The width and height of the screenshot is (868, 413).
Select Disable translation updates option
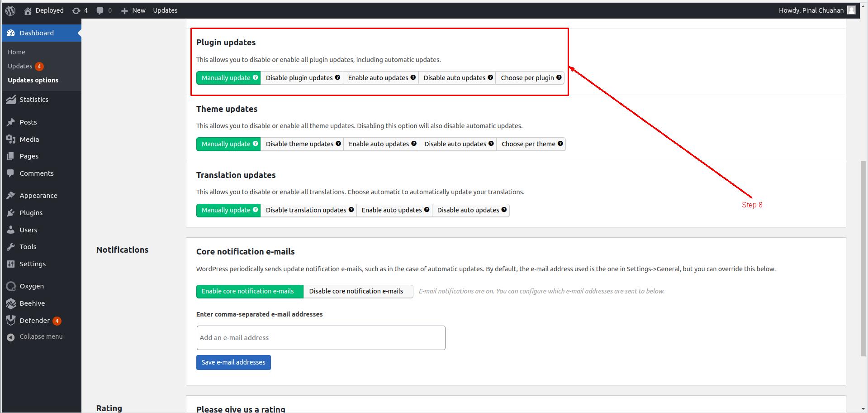pyautogui.click(x=309, y=210)
